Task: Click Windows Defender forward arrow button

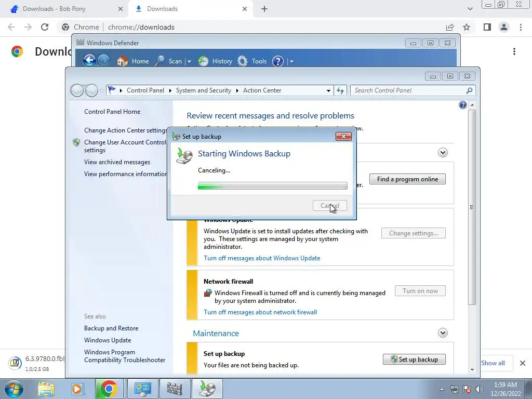Action: [x=104, y=60]
